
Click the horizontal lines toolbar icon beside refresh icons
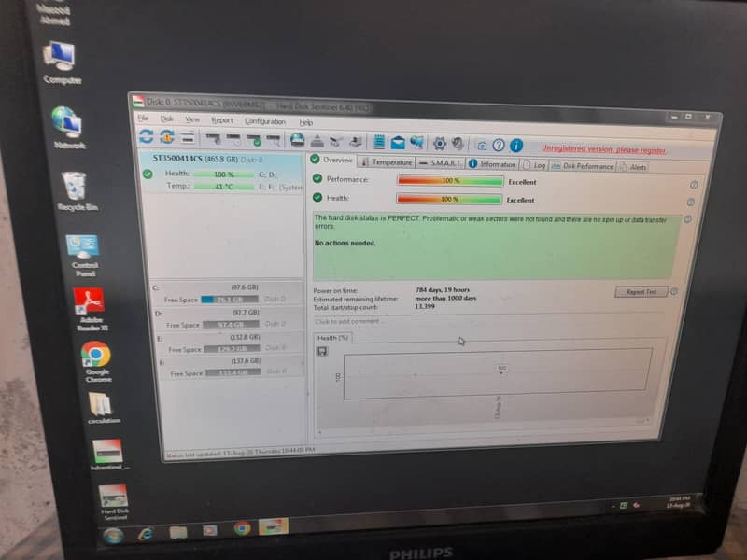[x=188, y=137]
